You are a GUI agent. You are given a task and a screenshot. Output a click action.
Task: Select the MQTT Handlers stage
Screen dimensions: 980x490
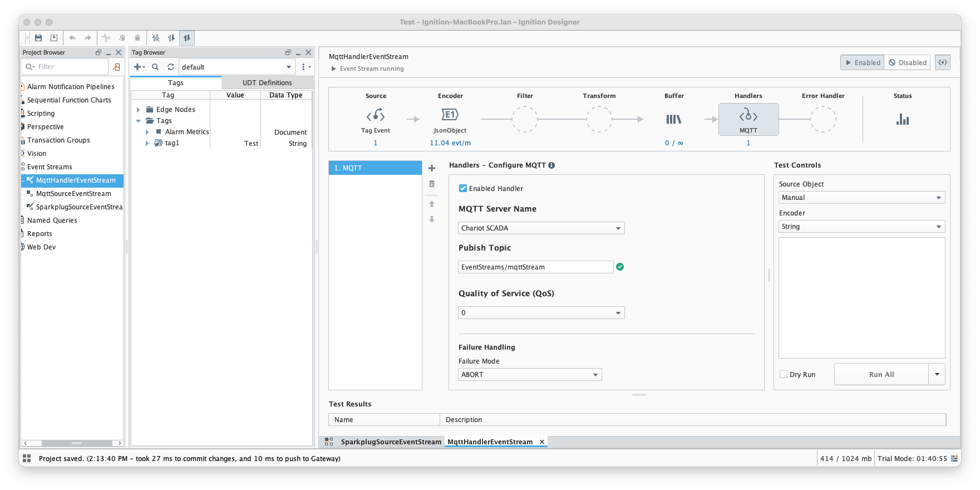pyautogui.click(x=748, y=119)
